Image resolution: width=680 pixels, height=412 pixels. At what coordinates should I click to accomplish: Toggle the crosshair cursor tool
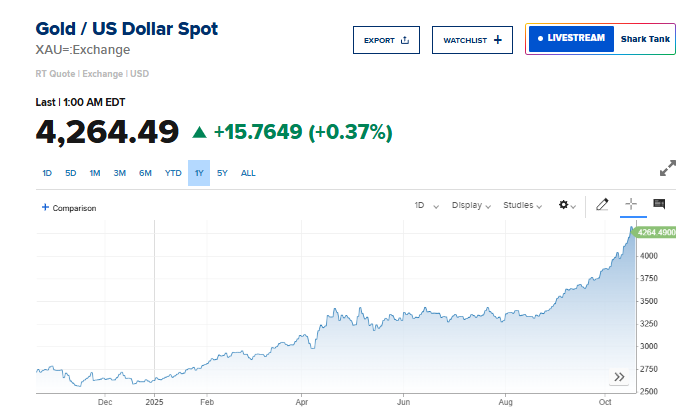coord(631,204)
